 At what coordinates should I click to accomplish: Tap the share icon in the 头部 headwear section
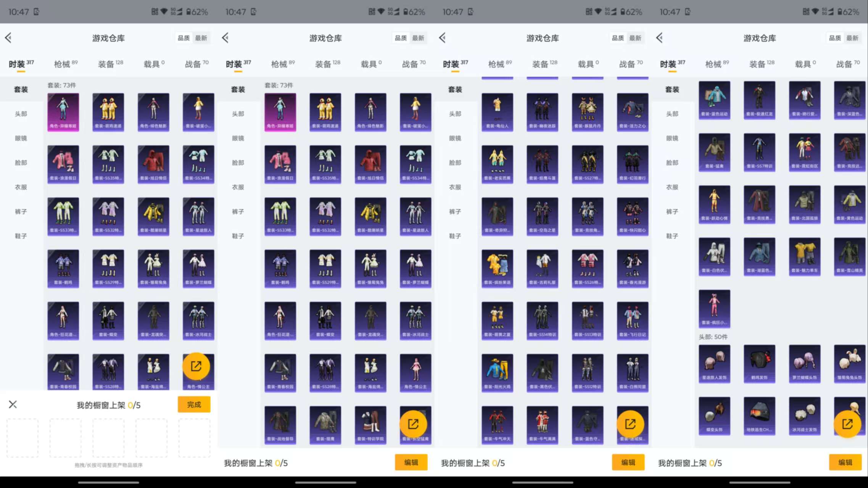pyautogui.click(x=848, y=424)
